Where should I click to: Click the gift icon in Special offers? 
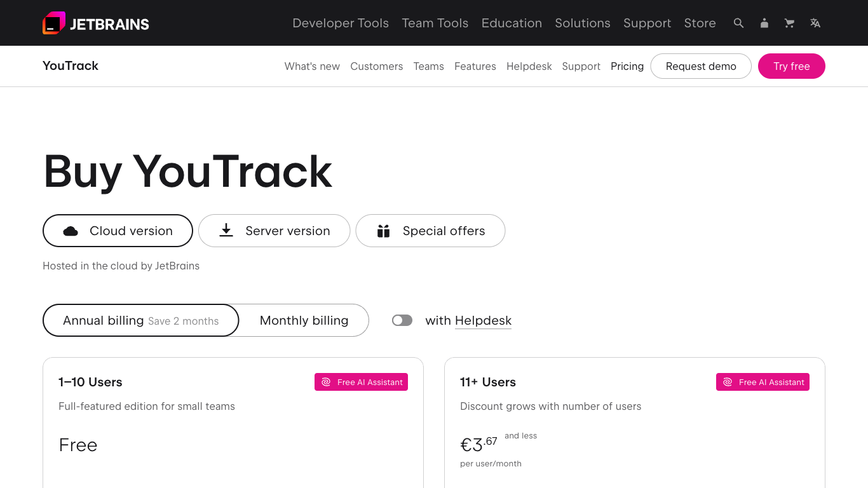(383, 231)
